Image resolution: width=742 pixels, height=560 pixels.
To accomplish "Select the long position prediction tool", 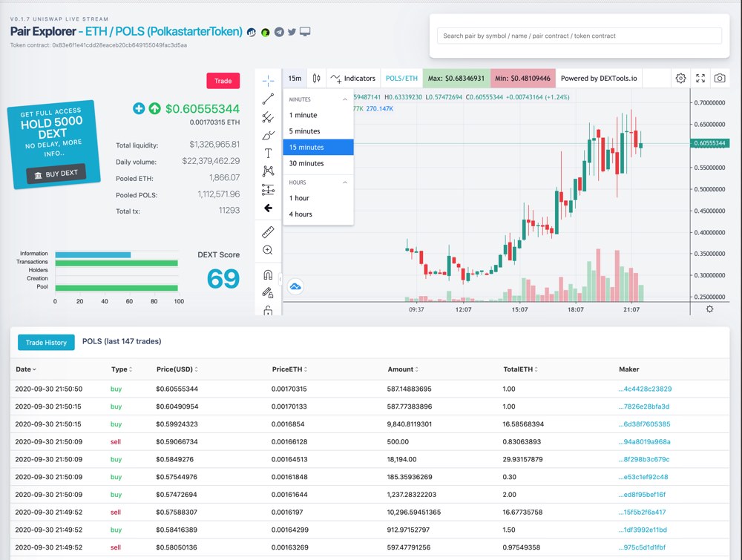I will pos(268,190).
